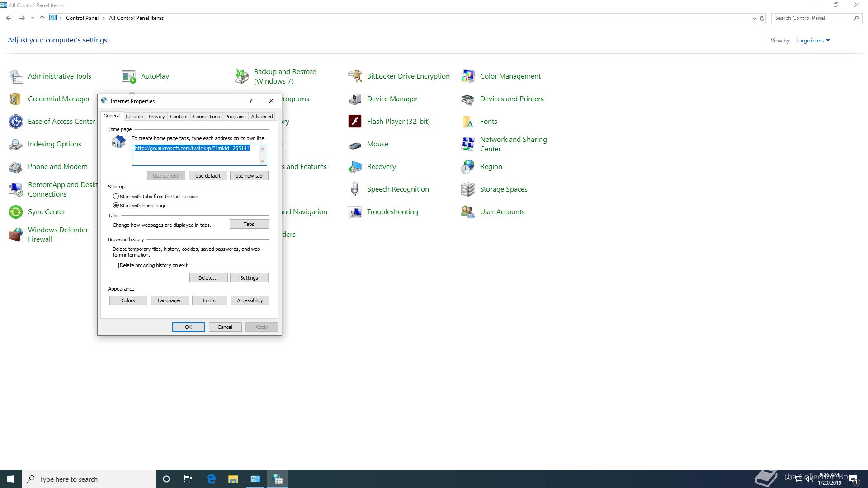Open Administrative Tools icon
Screen dimensions: 868x488
(x=16, y=76)
